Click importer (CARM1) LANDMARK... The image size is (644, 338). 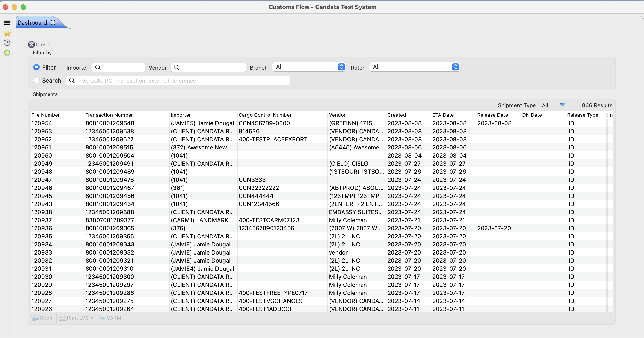pos(202,220)
